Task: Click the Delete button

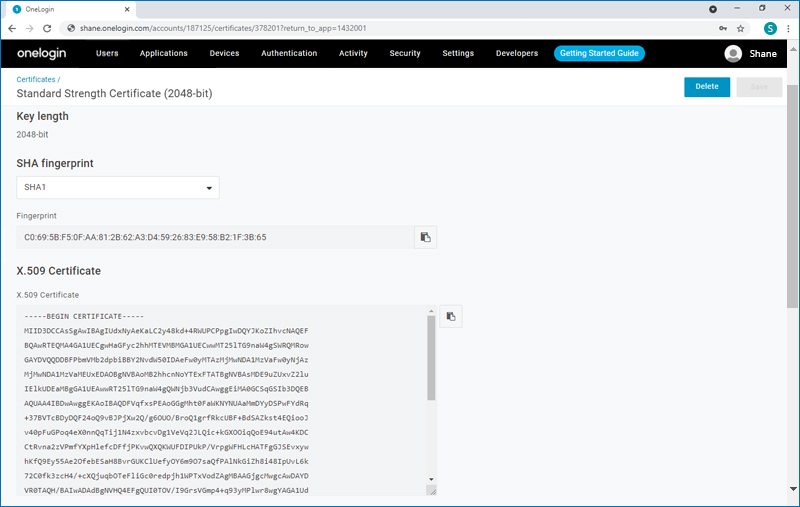Action: [707, 87]
